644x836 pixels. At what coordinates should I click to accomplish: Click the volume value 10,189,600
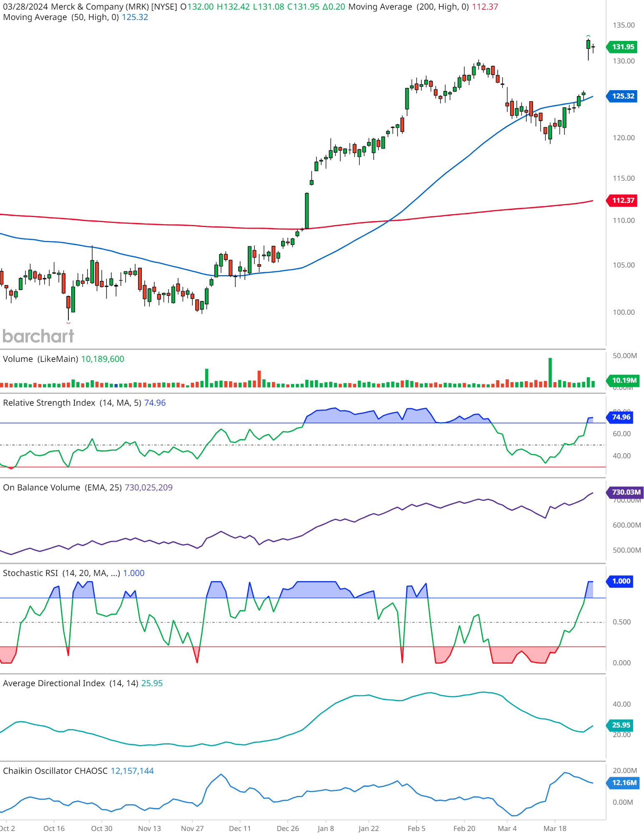pos(103,359)
